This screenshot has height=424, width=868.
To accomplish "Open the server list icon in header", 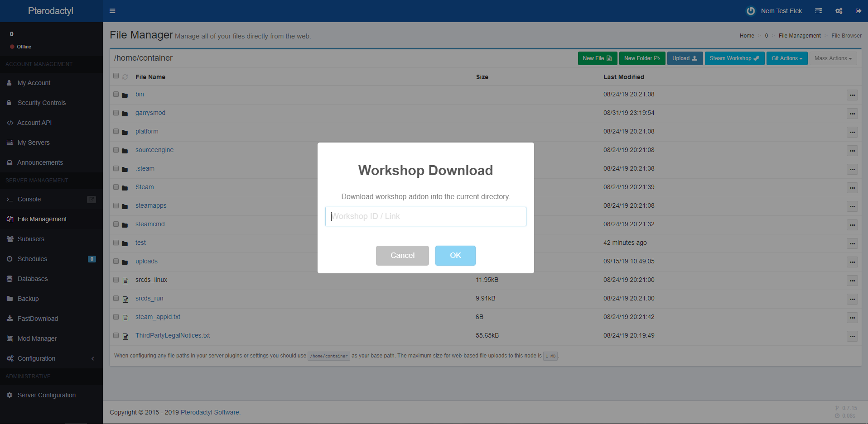I will click(x=818, y=11).
